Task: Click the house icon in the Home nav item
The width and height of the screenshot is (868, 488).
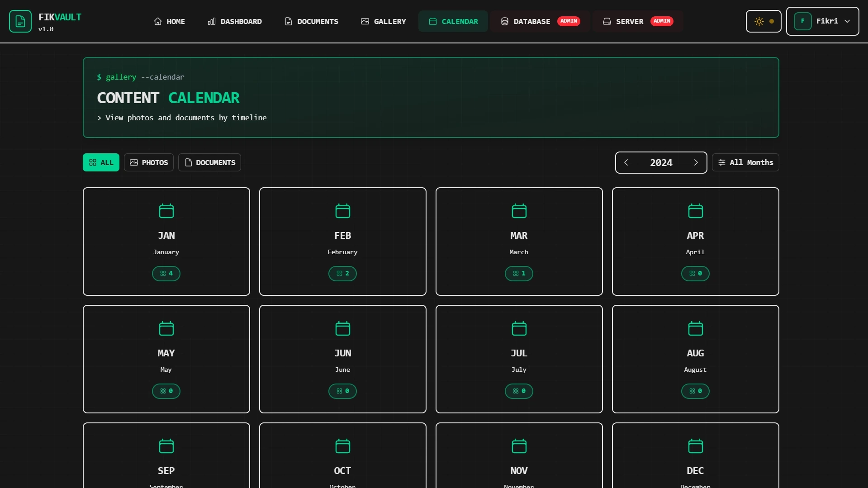Action: (158, 21)
